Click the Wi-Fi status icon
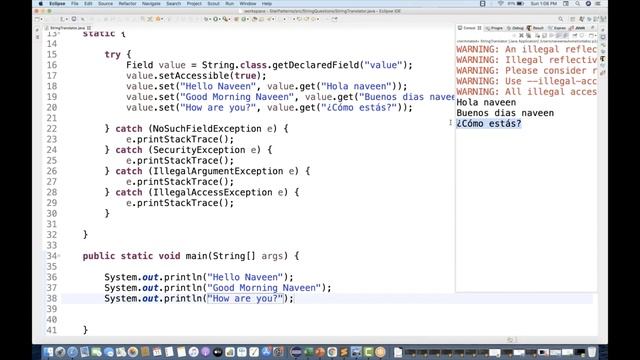This screenshot has width=640, height=360. [501, 4]
